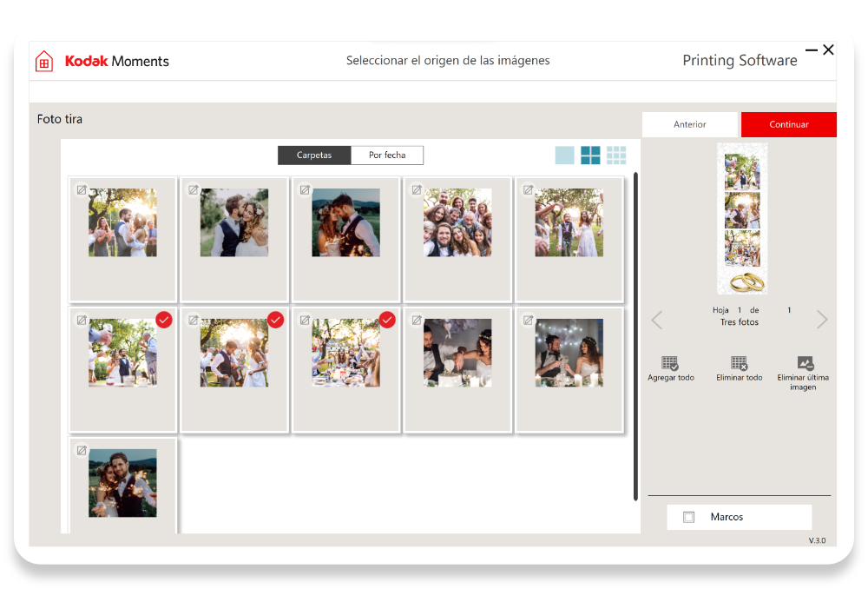This screenshot has height=589, width=868.
Task: Uncheck the red checkmark on guests toasting photo
Action: pyautogui.click(x=164, y=320)
